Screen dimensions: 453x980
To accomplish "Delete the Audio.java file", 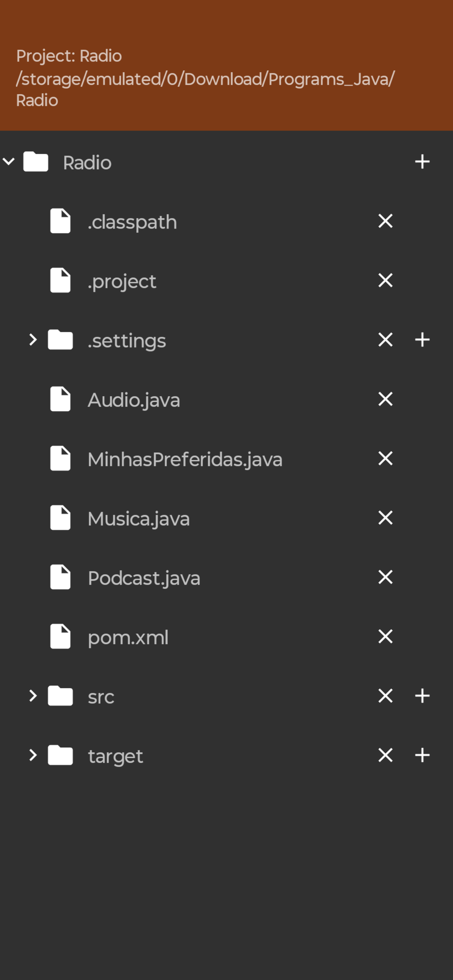I will point(385,399).
